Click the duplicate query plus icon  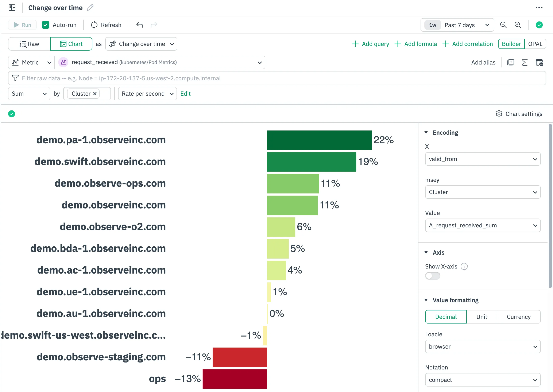[x=510, y=63]
